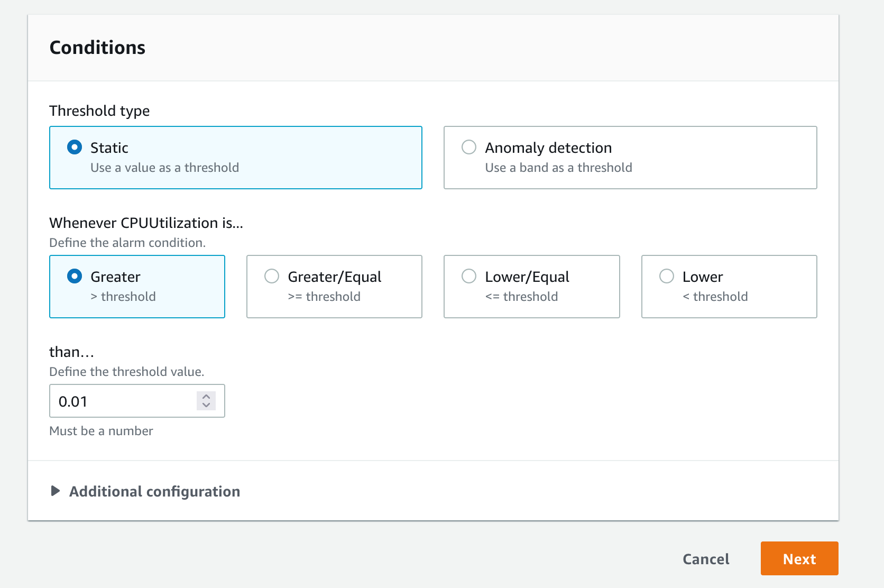Choose the Greater/Equal condition
The width and height of the screenshot is (884, 588).
point(271,276)
